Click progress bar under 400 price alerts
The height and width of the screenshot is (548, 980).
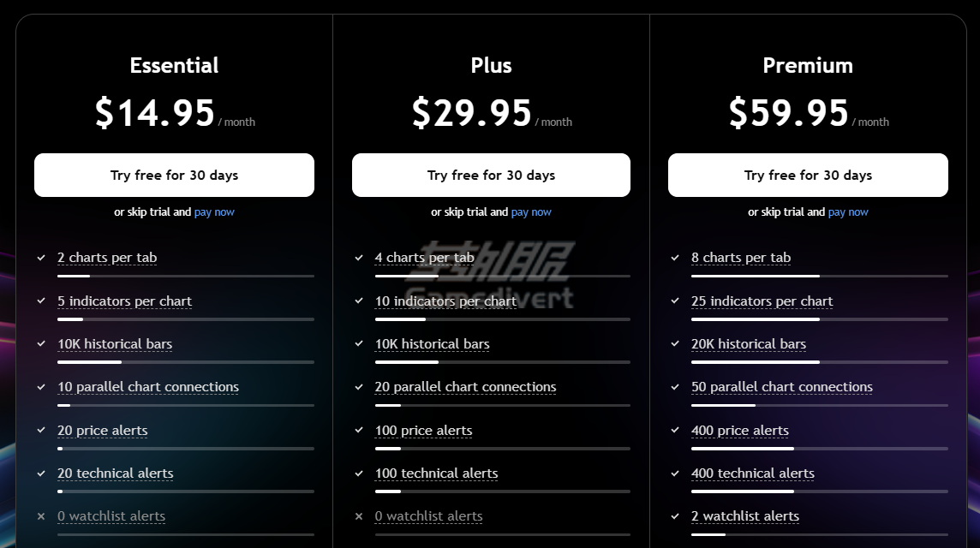tap(819, 449)
